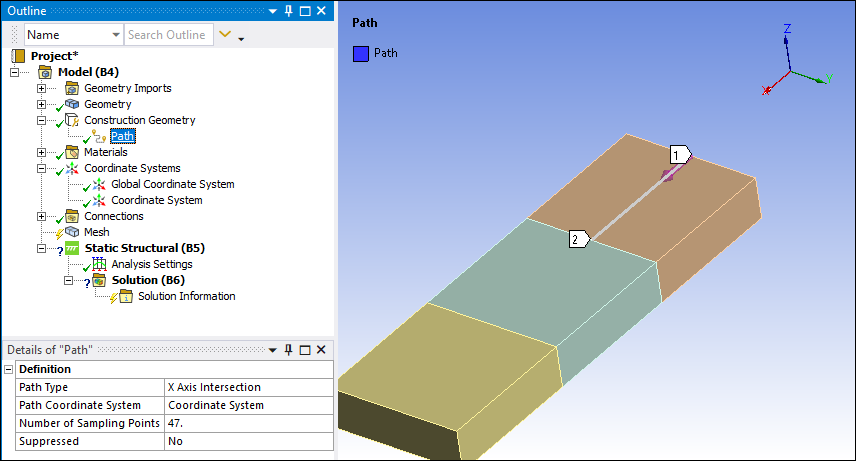Select the Global Coordinate System item

pos(173,184)
